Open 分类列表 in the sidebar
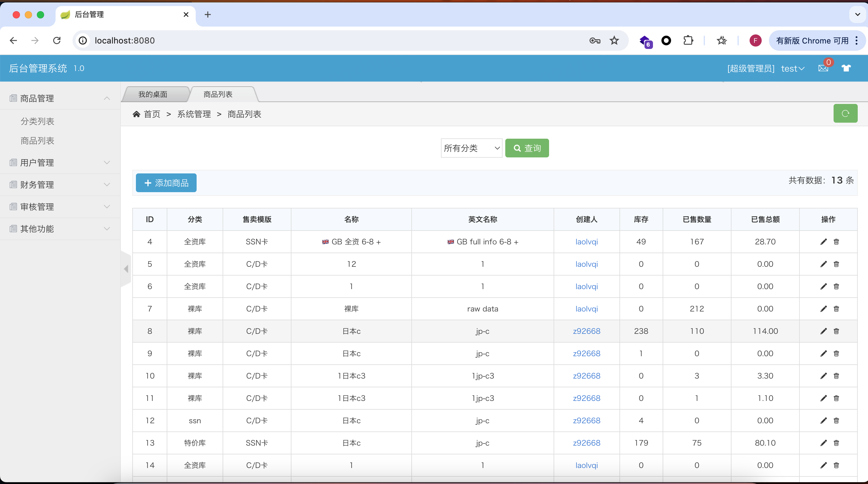 tap(37, 121)
